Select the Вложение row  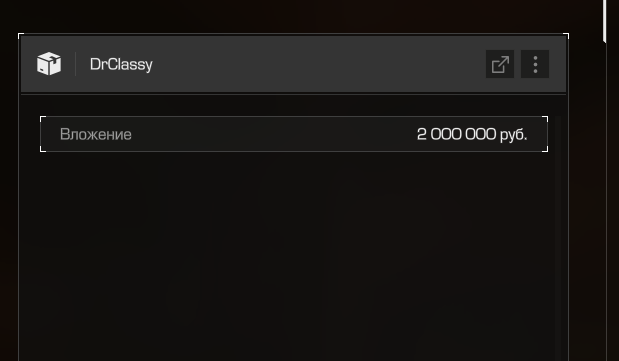[294, 134]
